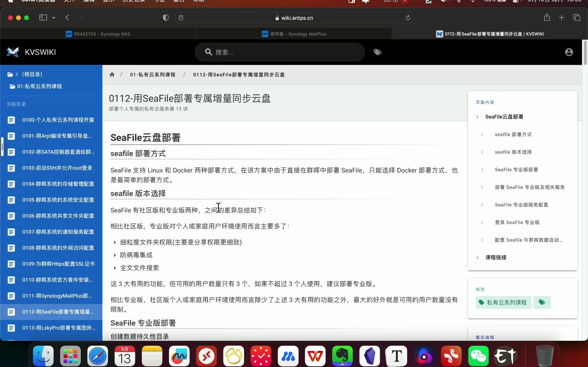The image size is (588, 367).
Task: Expand SeaFile云盘部署 in the page contents
Action: pyautogui.click(x=477, y=117)
